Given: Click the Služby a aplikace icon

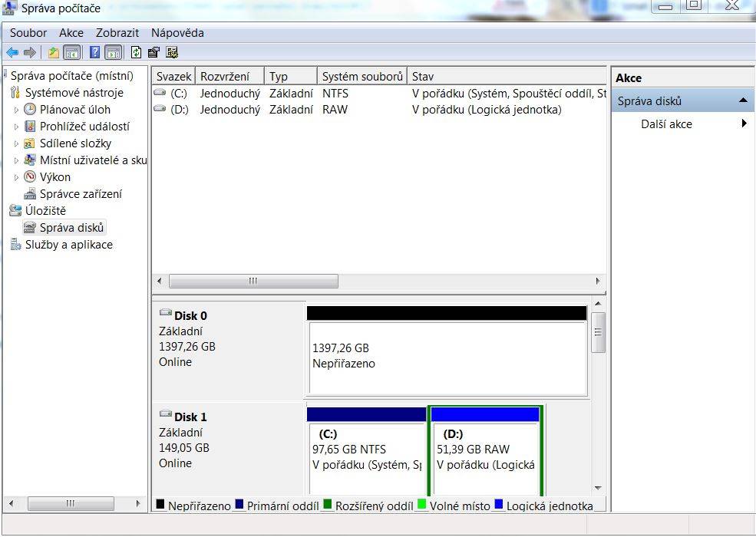Looking at the screenshot, I should click(x=15, y=245).
